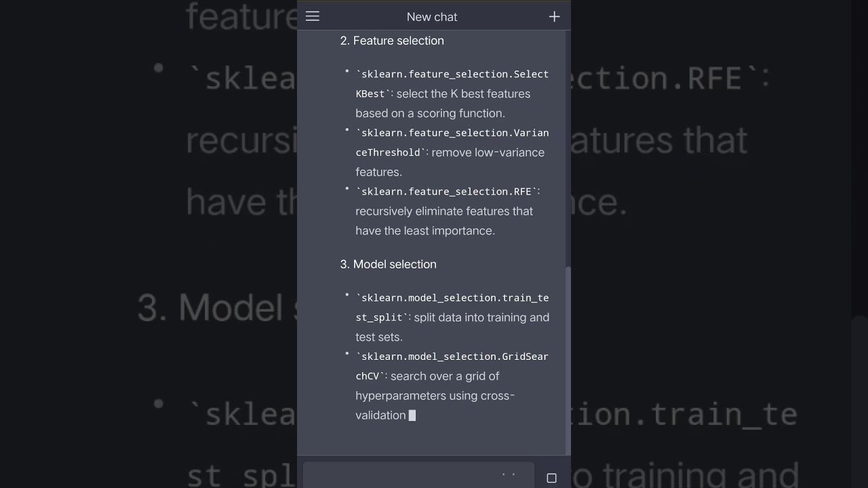This screenshot has height=488, width=868.
Task: Click 'split data into training' description
Action: point(481,318)
